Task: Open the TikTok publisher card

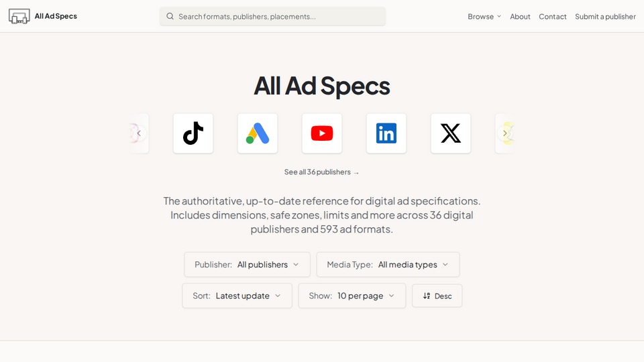Action: [193, 133]
